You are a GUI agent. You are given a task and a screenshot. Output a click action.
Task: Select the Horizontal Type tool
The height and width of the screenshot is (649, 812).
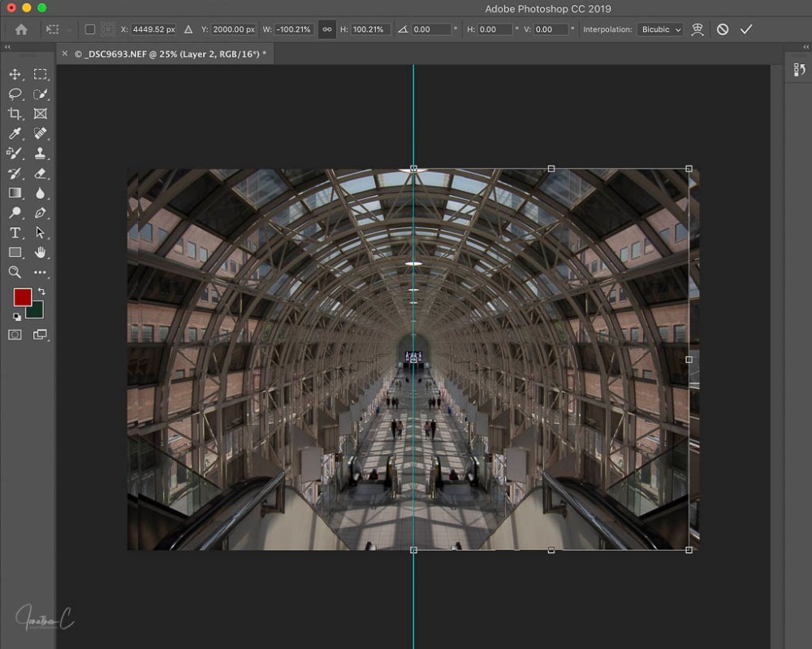click(15, 233)
